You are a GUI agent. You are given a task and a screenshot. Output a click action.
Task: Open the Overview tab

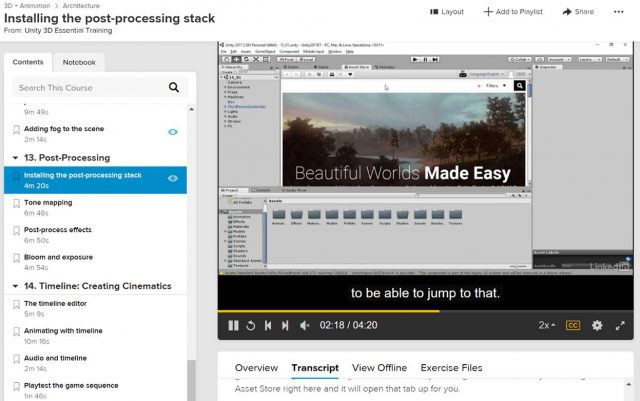coord(256,368)
